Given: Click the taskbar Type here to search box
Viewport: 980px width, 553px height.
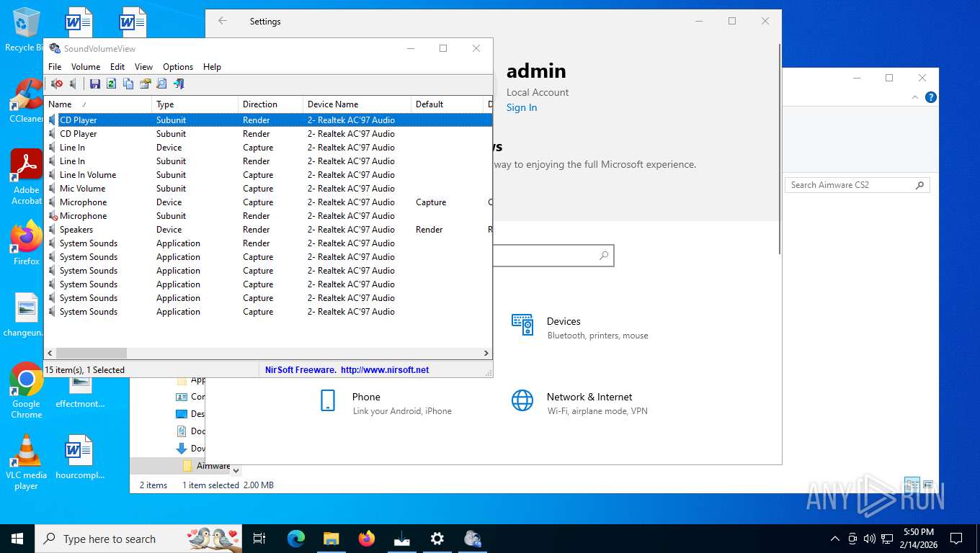Looking at the screenshot, I should (x=138, y=539).
